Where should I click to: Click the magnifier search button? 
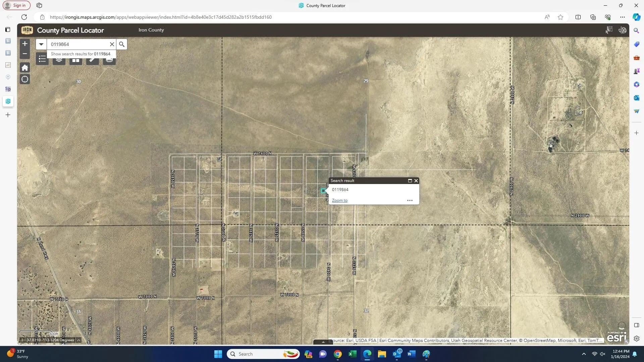coord(122,44)
